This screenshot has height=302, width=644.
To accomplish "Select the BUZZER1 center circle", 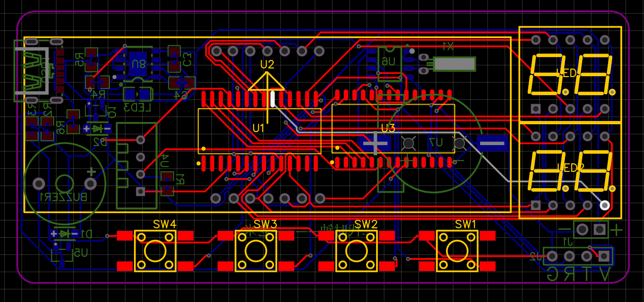I will (x=64, y=184).
